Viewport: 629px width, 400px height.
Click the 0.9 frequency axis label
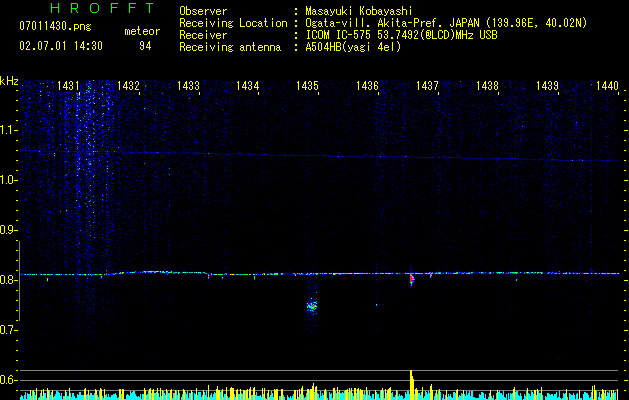9,230
